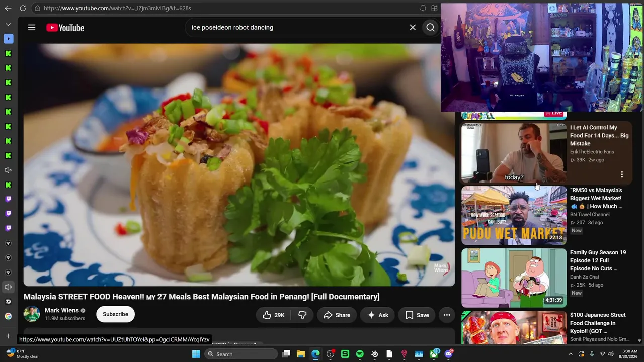Visit the BN Travel Channel link

(590, 215)
